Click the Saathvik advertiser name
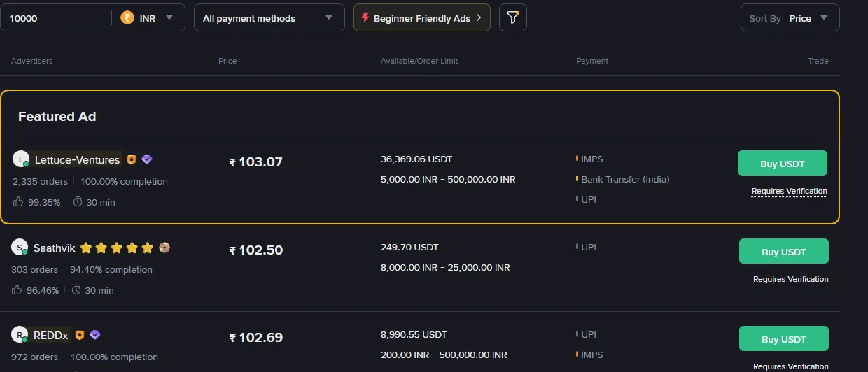The height and width of the screenshot is (372, 868). [55, 248]
